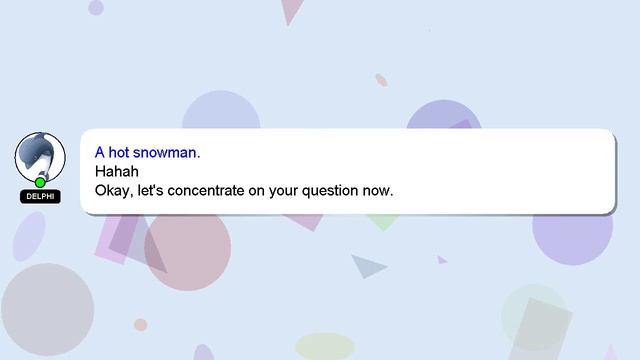Click the "Hahah" reply line
This screenshot has height=360, width=640.
click(117, 171)
